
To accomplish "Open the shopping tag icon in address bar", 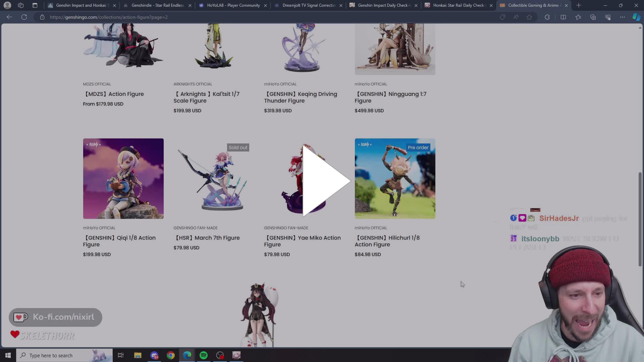I will [503, 17].
